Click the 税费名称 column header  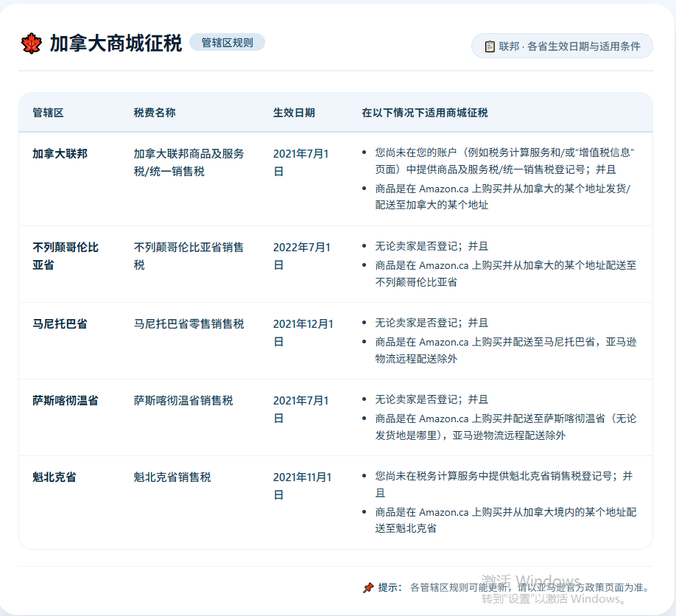pyautogui.click(x=155, y=113)
